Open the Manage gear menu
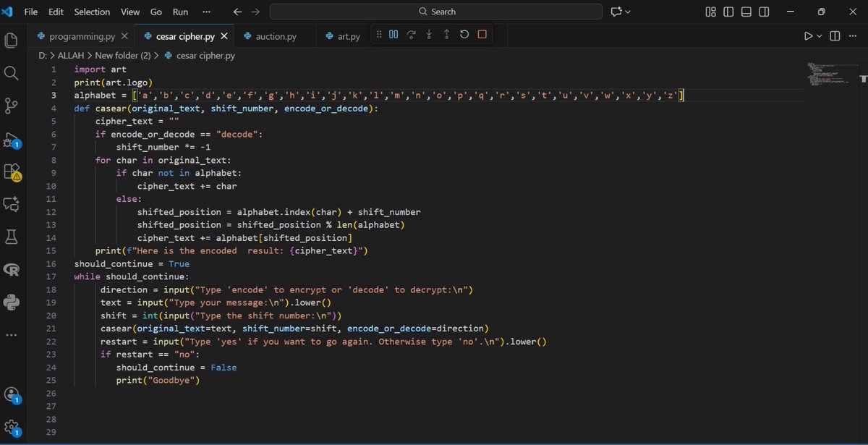This screenshot has width=868, height=445. point(11,428)
